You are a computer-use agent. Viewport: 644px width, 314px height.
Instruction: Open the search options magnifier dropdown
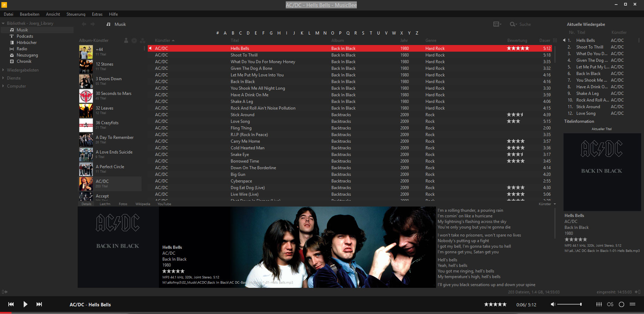click(x=513, y=24)
